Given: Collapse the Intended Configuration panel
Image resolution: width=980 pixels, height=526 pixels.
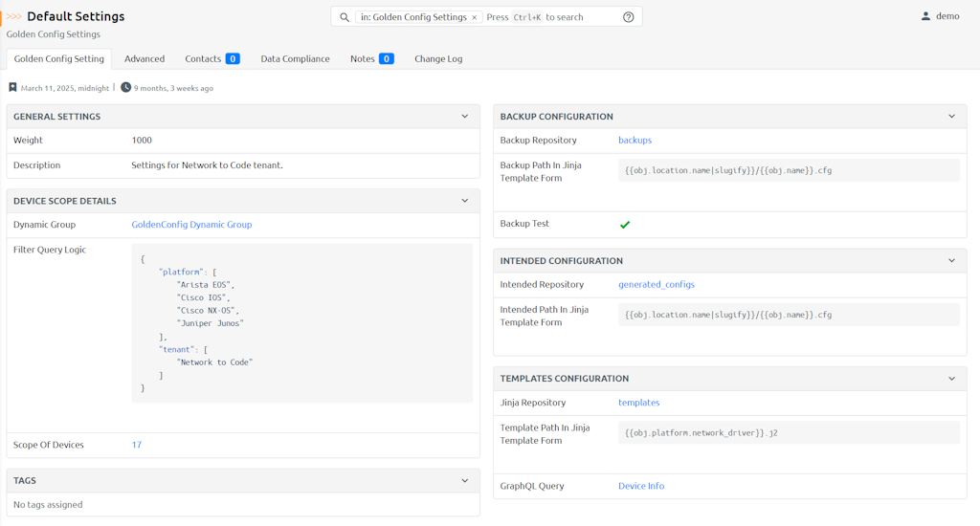Looking at the screenshot, I should 951,260.
